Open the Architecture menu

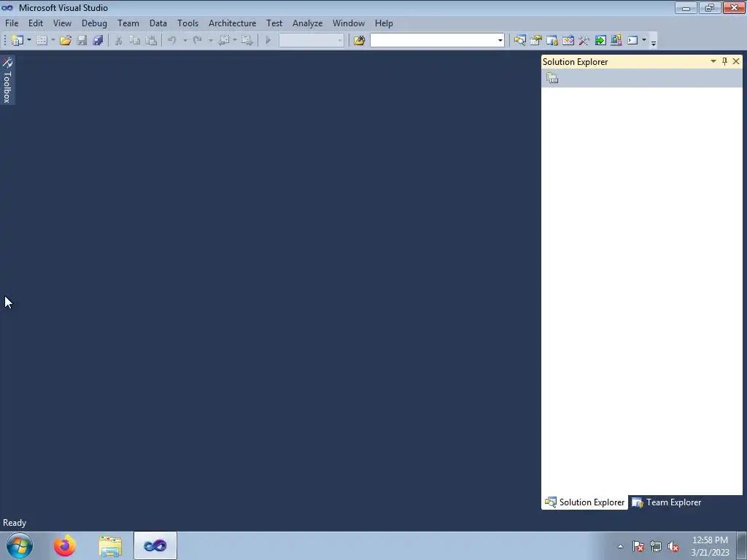(233, 23)
